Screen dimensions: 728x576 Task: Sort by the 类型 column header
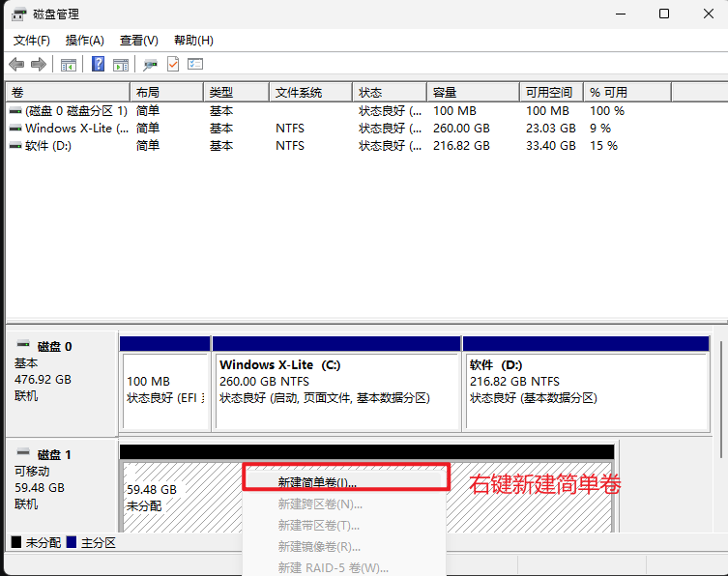pyautogui.click(x=237, y=93)
